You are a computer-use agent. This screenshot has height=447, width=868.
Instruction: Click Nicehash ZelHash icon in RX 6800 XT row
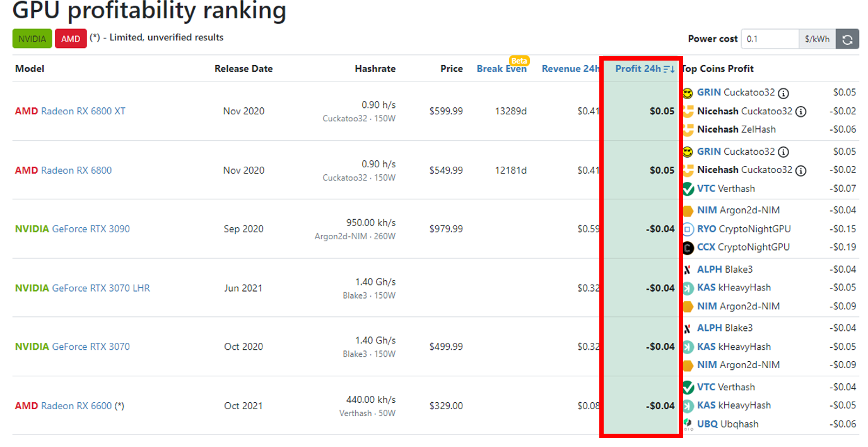tap(688, 129)
